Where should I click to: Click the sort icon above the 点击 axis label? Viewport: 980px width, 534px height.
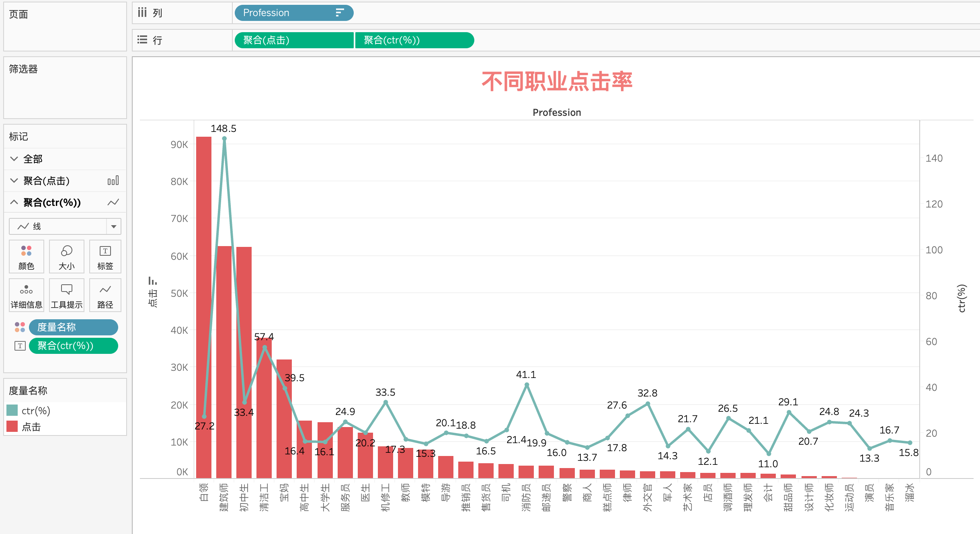pyautogui.click(x=152, y=280)
